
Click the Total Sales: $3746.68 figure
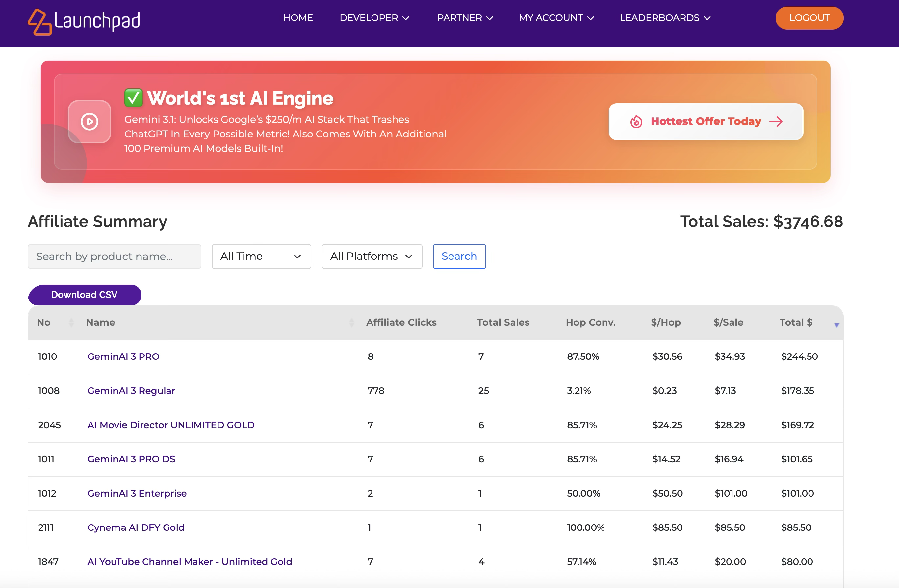coord(761,222)
